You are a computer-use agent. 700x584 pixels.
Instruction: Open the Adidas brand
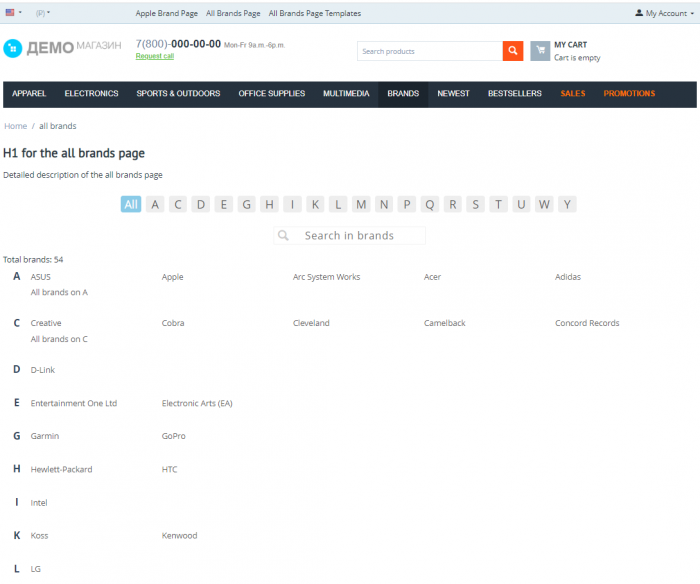tap(568, 277)
